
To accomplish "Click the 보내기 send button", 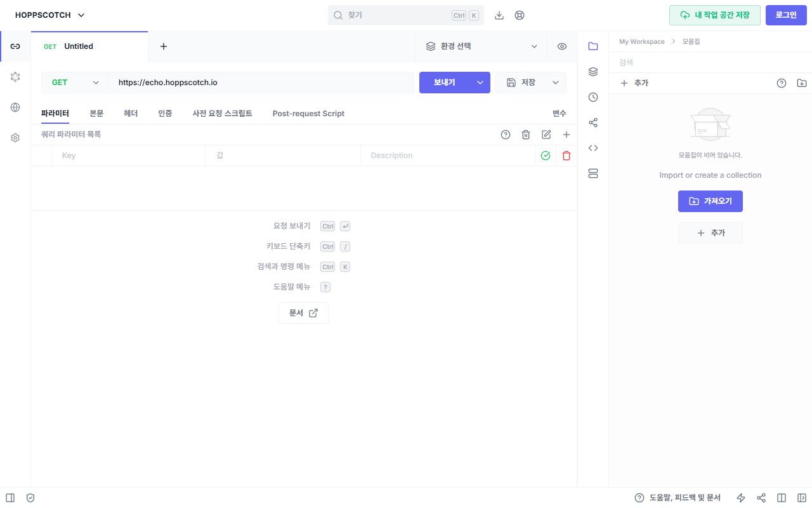I will point(444,82).
